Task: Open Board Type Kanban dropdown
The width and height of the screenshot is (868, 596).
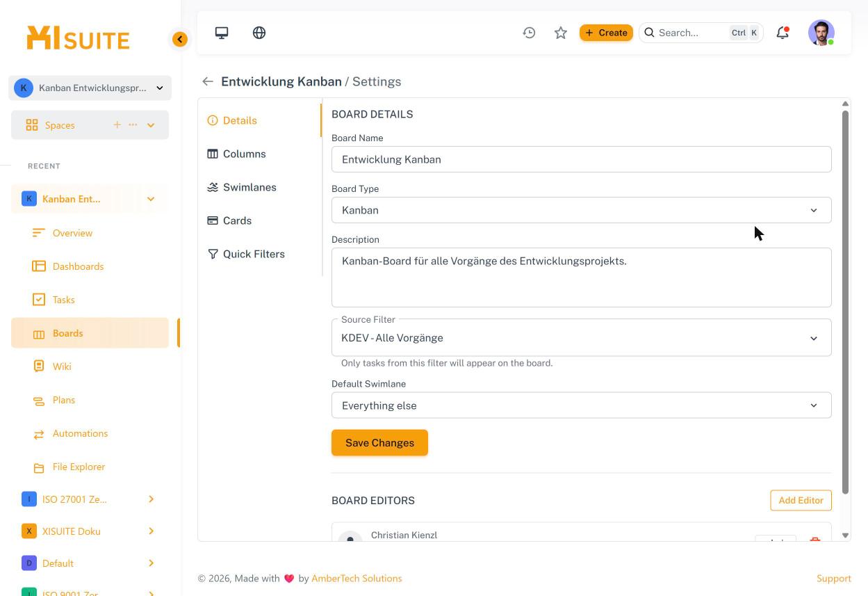Action: pyautogui.click(x=581, y=210)
